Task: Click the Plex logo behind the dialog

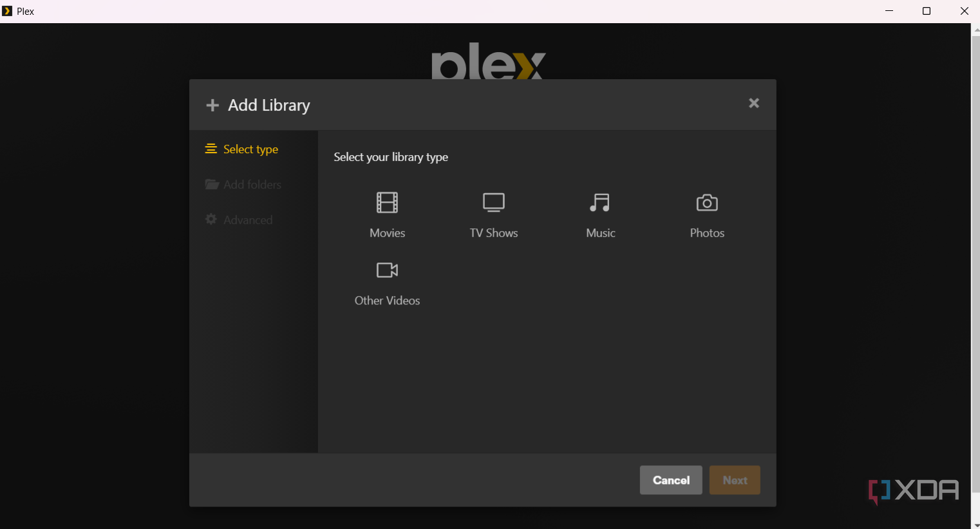Action: (489, 61)
